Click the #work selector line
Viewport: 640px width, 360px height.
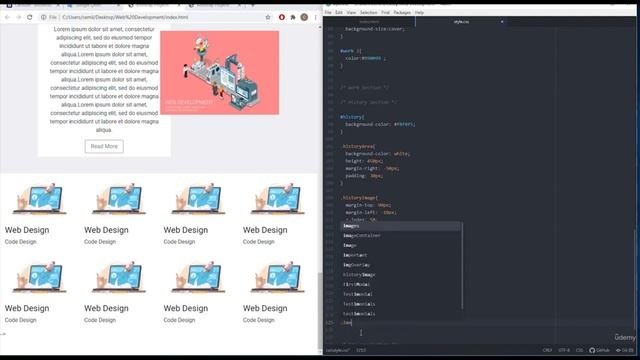coord(351,51)
